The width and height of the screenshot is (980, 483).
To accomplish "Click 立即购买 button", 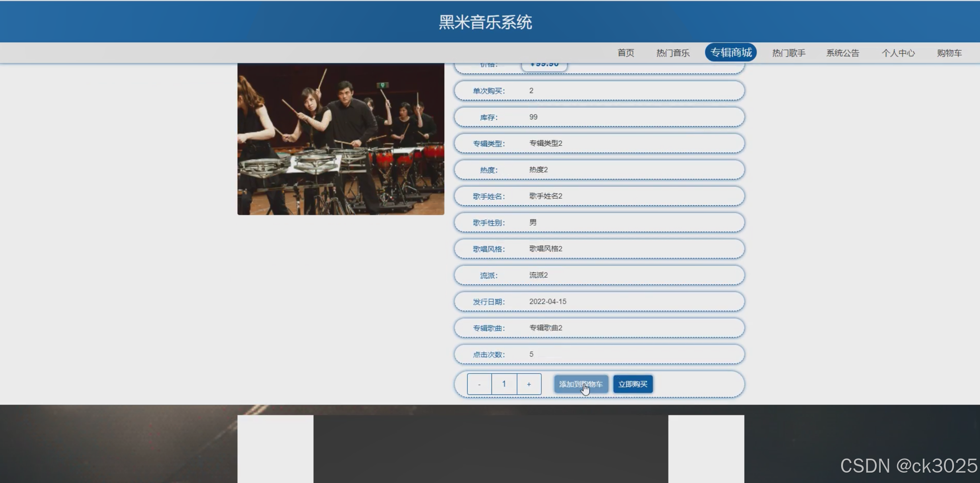I will [633, 384].
